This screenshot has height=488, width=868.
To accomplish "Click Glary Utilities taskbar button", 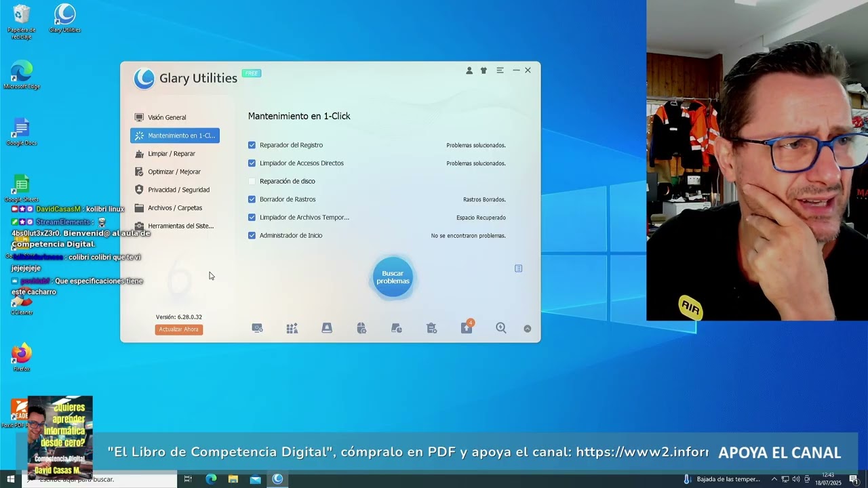I will pos(277,479).
